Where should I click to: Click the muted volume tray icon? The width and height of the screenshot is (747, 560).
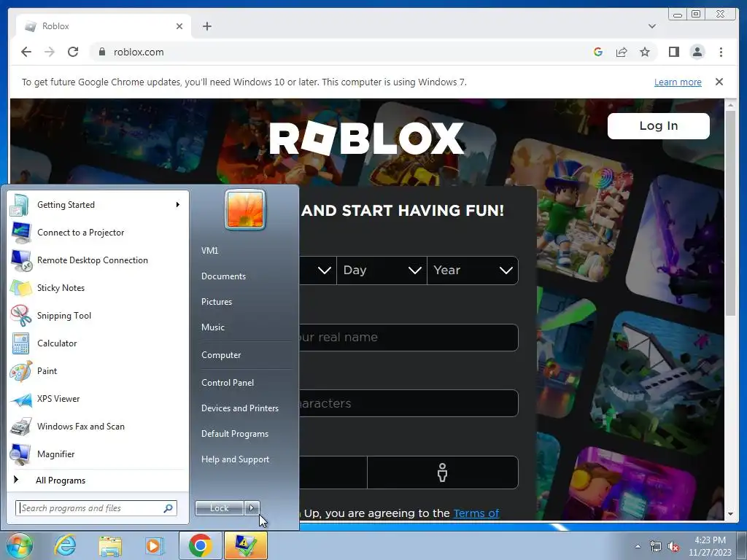pos(673,547)
